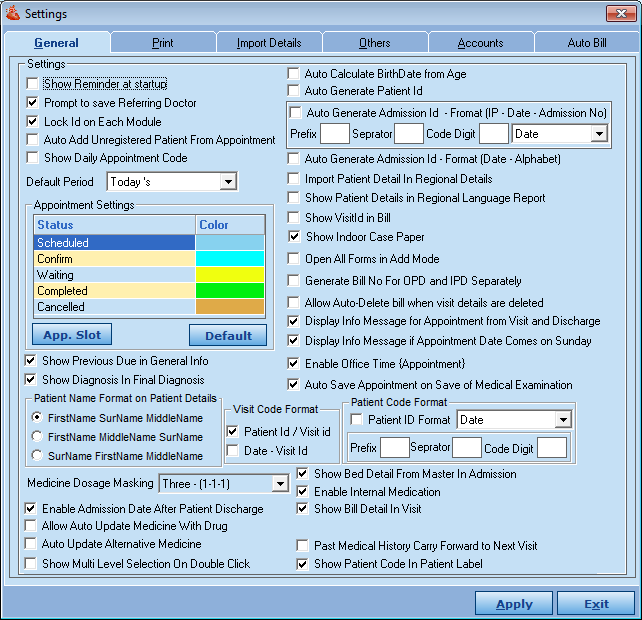Disable Show Indoor Case Paper option
The width and height of the screenshot is (642, 620).
[x=294, y=237]
